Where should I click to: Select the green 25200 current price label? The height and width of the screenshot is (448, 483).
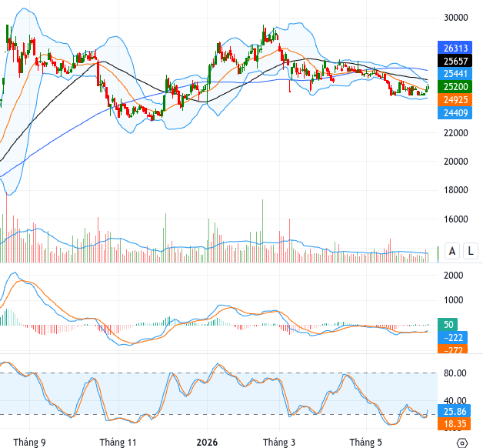click(x=455, y=87)
